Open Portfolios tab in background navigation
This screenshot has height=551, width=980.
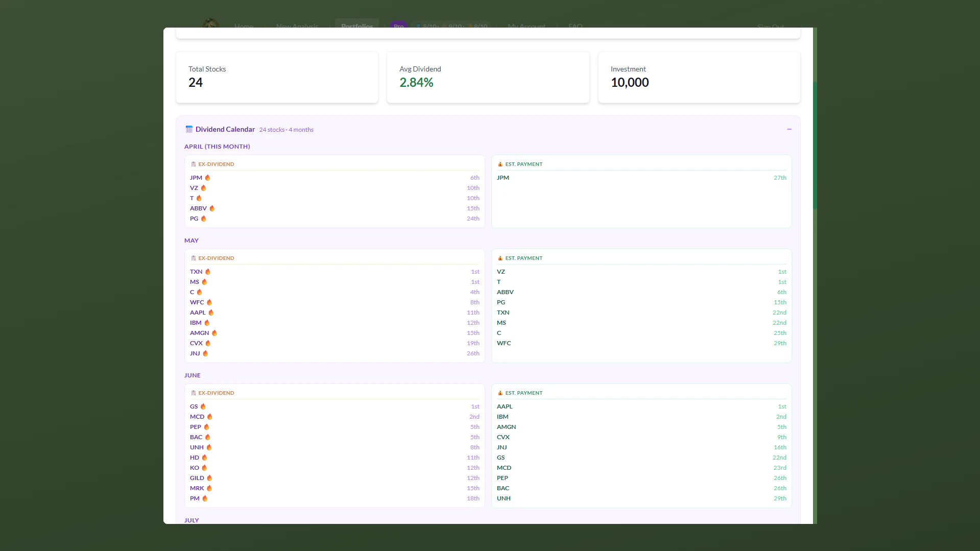357,25
